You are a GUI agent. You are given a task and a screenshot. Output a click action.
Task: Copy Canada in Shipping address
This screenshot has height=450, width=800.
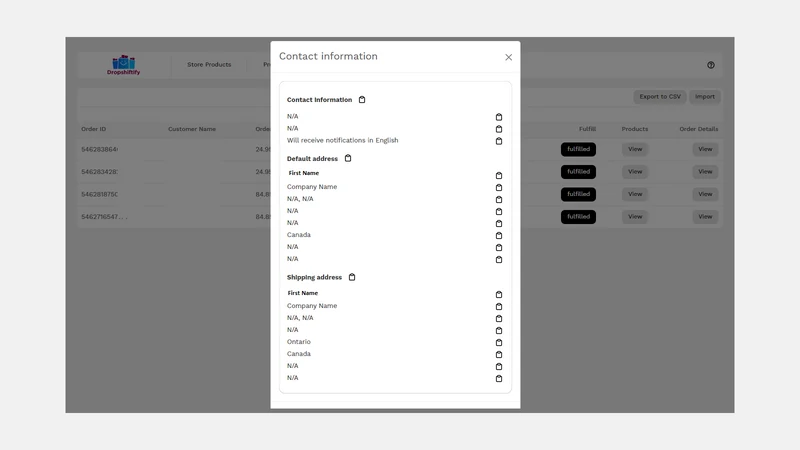pos(499,354)
